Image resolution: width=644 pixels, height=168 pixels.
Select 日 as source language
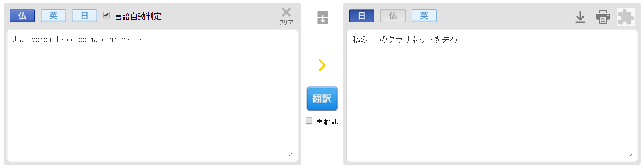pyautogui.click(x=84, y=16)
